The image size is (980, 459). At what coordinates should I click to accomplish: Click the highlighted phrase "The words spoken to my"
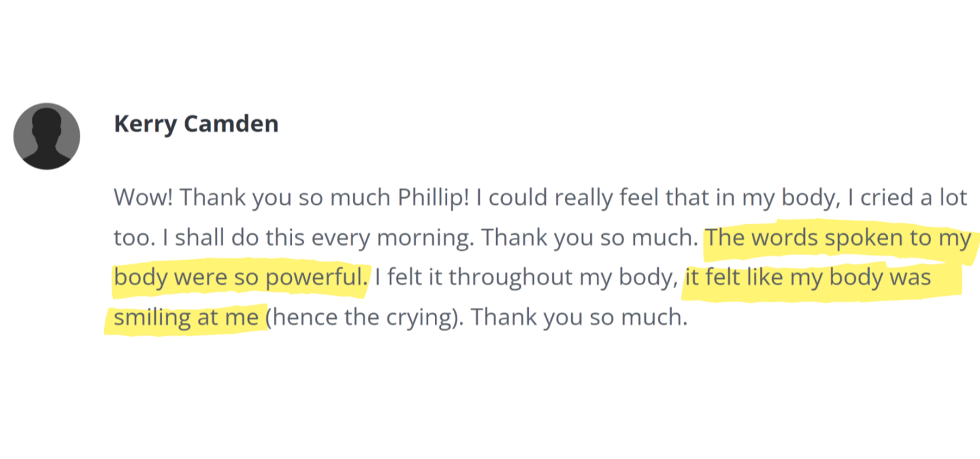pos(838,239)
